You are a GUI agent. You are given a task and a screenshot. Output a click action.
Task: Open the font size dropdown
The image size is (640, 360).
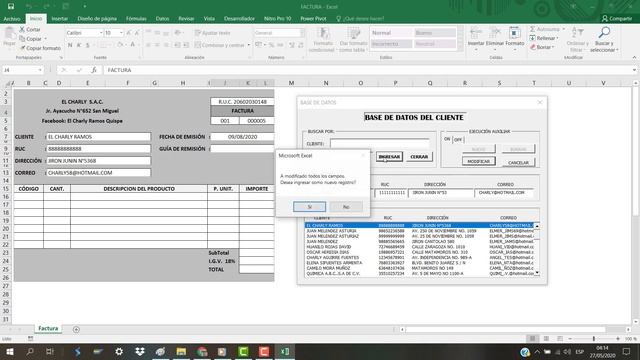[x=121, y=33]
